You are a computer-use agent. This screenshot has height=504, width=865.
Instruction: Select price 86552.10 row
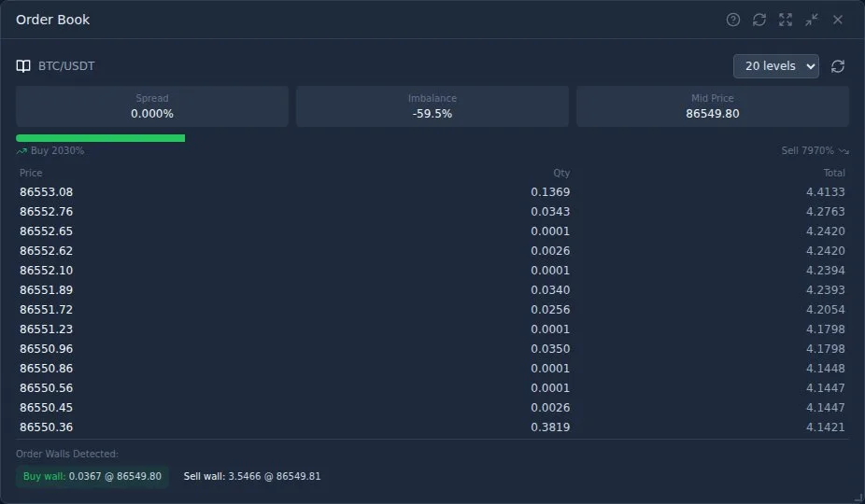click(432, 270)
